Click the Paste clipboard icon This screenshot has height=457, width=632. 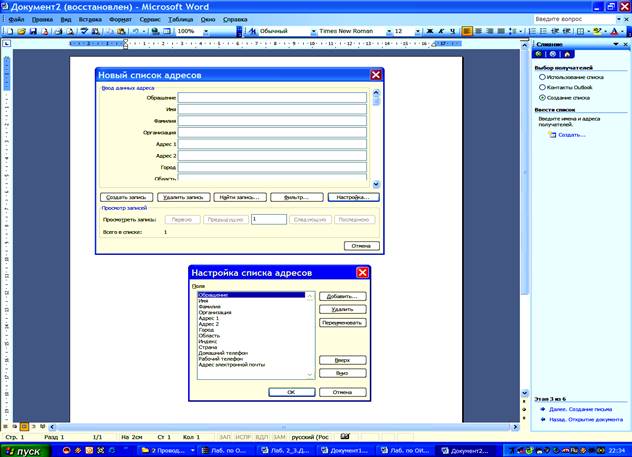(x=121, y=31)
